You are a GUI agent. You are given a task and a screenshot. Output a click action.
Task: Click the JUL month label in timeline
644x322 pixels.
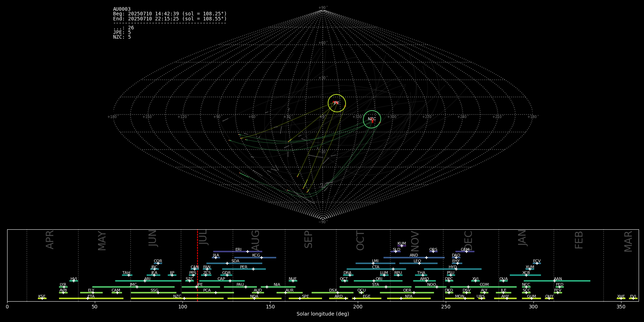[x=203, y=238]
